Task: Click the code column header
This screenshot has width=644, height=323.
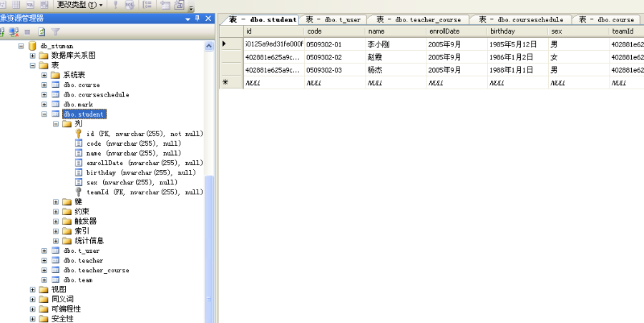Action: [335, 31]
